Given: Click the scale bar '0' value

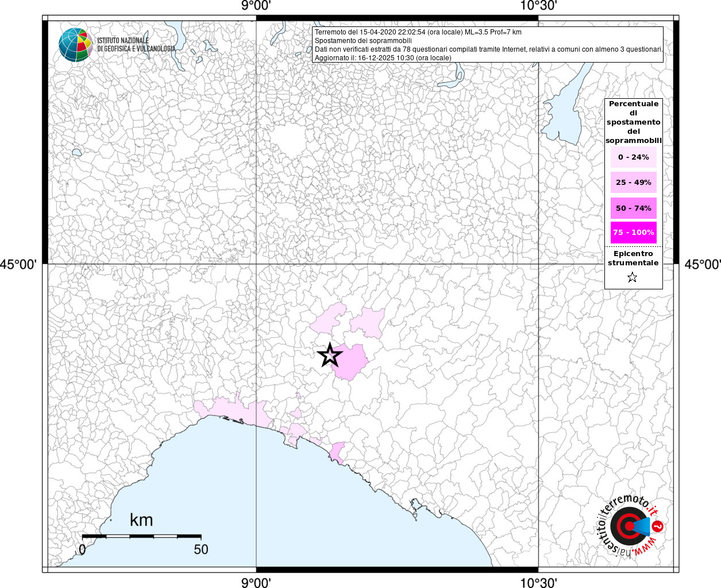Looking at the screenshot, I should [82, 549].
